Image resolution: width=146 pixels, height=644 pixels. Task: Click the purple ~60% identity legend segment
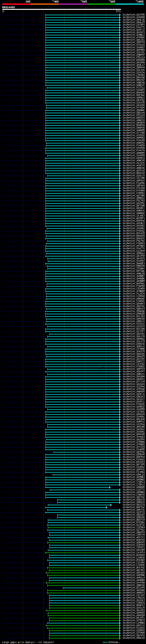click(x=73, y=4)
